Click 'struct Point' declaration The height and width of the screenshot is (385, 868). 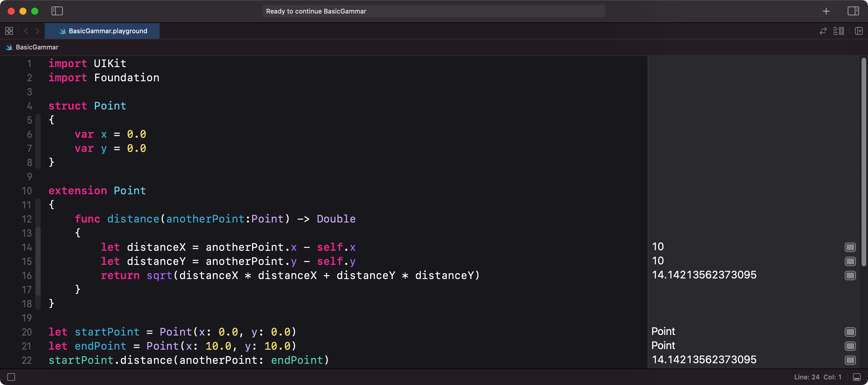click(x=87, y=106)
